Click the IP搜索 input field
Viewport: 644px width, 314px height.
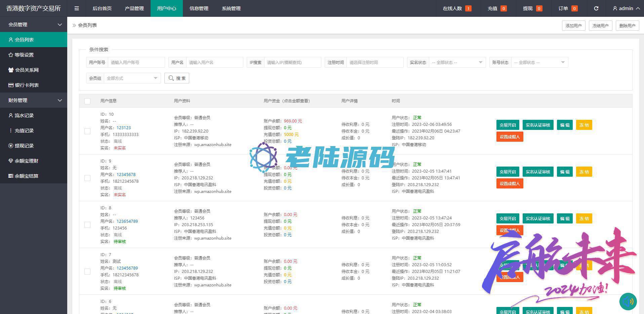[292, 62]
